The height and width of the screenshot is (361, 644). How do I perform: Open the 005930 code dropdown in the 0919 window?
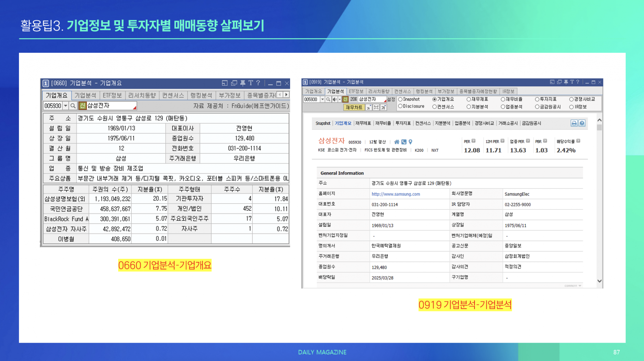pyautogui.click(x=323, y=100)
